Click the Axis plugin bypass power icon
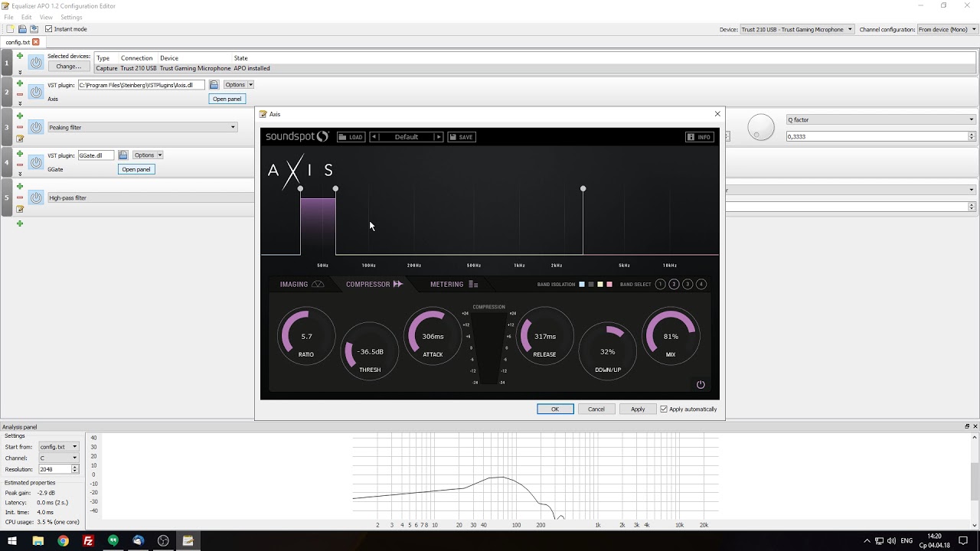This screenshot has height=551, width=980. point(701,385)
